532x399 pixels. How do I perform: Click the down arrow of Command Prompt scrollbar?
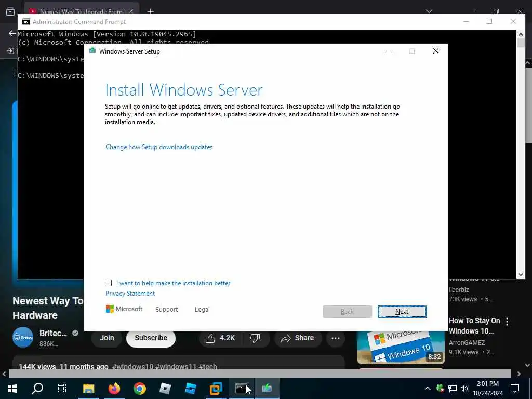coord(521,274)
